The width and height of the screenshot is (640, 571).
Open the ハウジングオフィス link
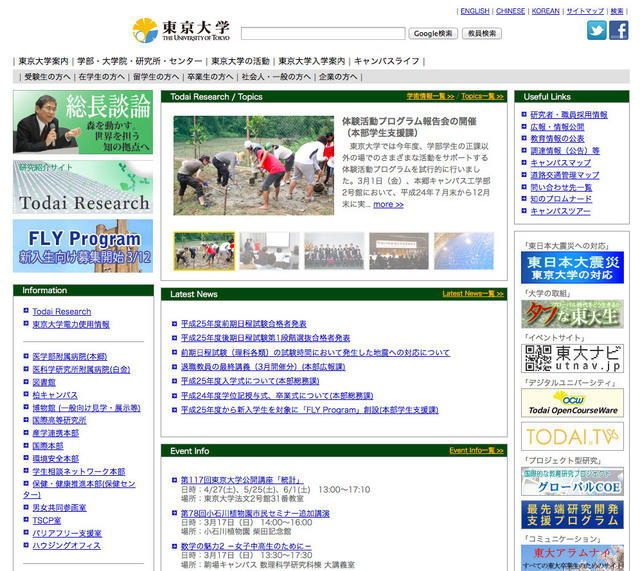pyautogui.click(x=66, y=545)
